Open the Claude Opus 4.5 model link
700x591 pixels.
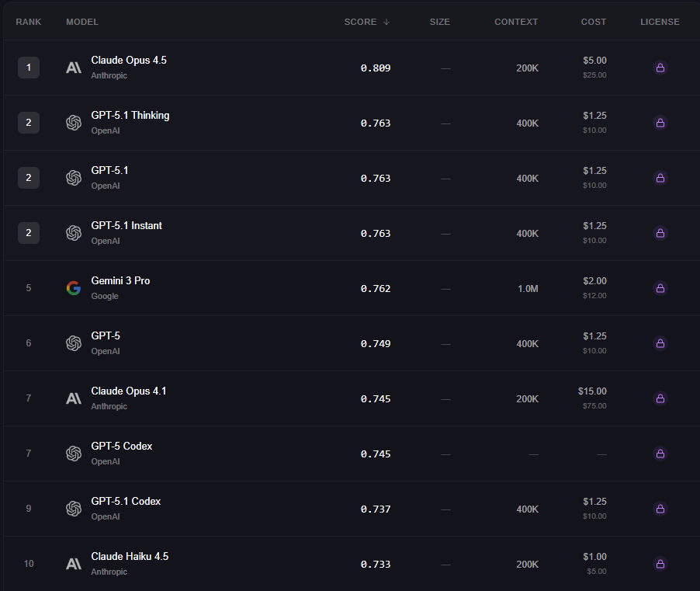(129, 61)
